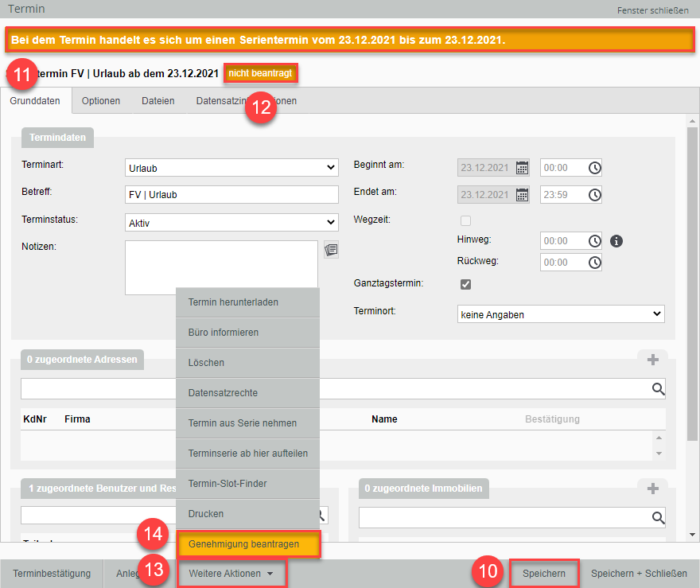Switch to the Optionen tab
This screenshot has width=700, height=588.
tap(101, 101)
